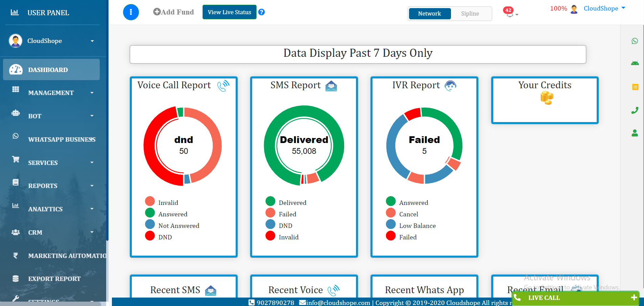The height and width of the screenshot is (306, 644).
Task: Click the green Delivered legend swatch in SMS Report
Action: click(x=270, y=201)
